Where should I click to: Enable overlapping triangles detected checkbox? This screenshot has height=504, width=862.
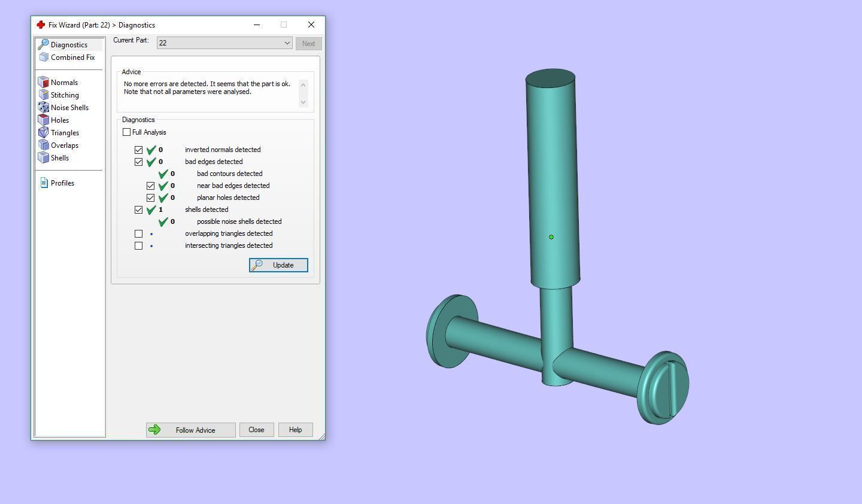(x=138, y=233)
